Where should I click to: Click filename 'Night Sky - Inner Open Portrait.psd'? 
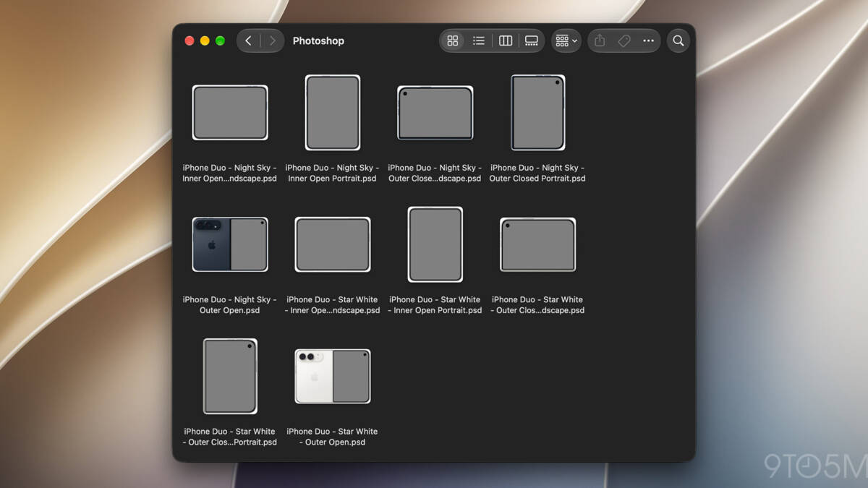(333, 173)
